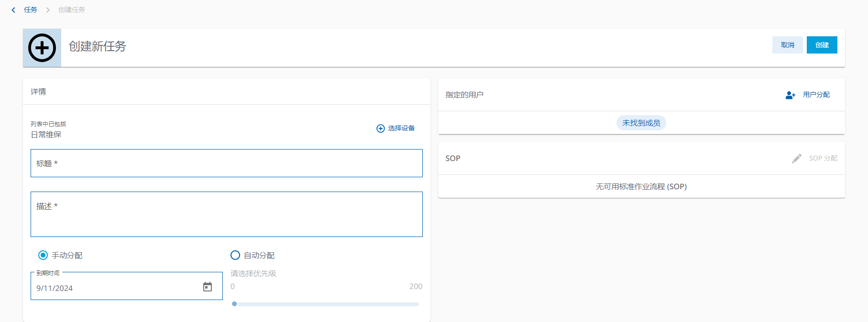Click the breadcrumb separator chevron
This screenshot has height=322, width=868.
[x=48, y=10]
